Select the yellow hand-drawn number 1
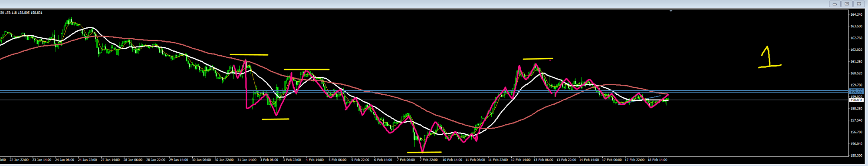Image resolution: width=868 pixels, height=166 pixels. coord(769,57)
